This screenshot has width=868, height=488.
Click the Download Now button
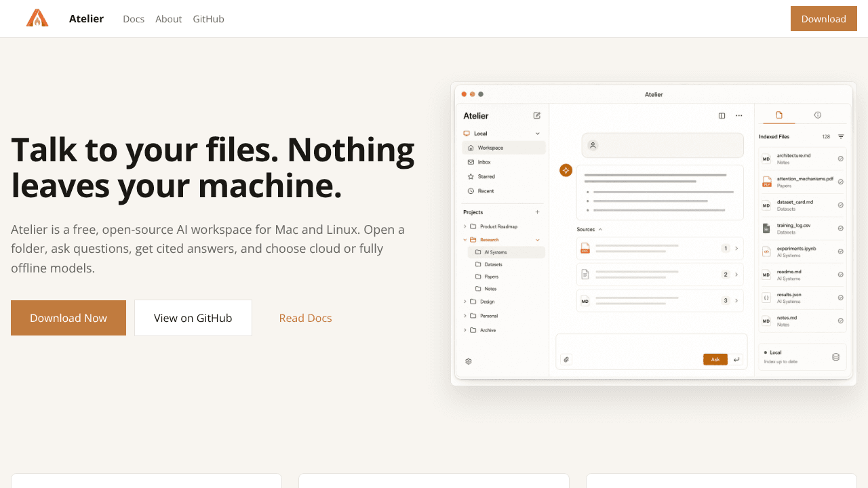68,318
